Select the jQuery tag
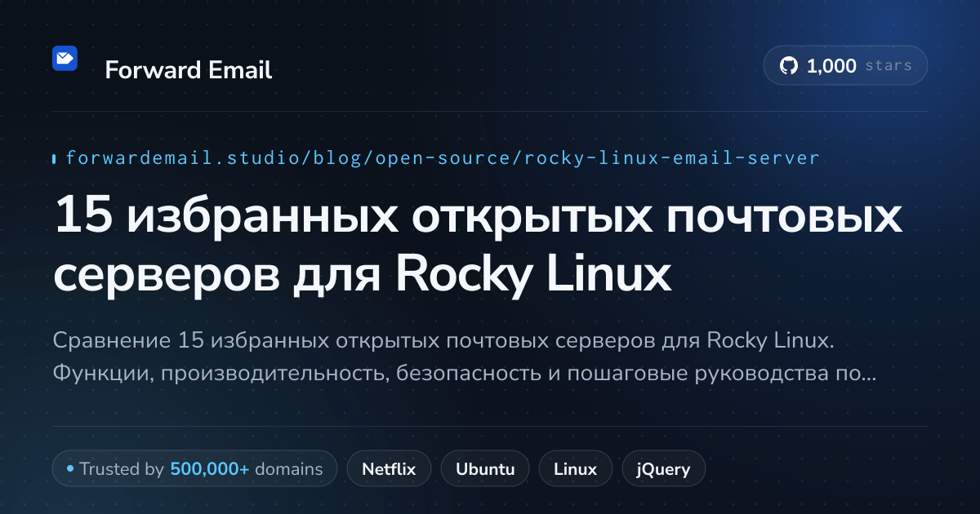The image size is (980, 514). pyautogui.click(x=664, y=469)
